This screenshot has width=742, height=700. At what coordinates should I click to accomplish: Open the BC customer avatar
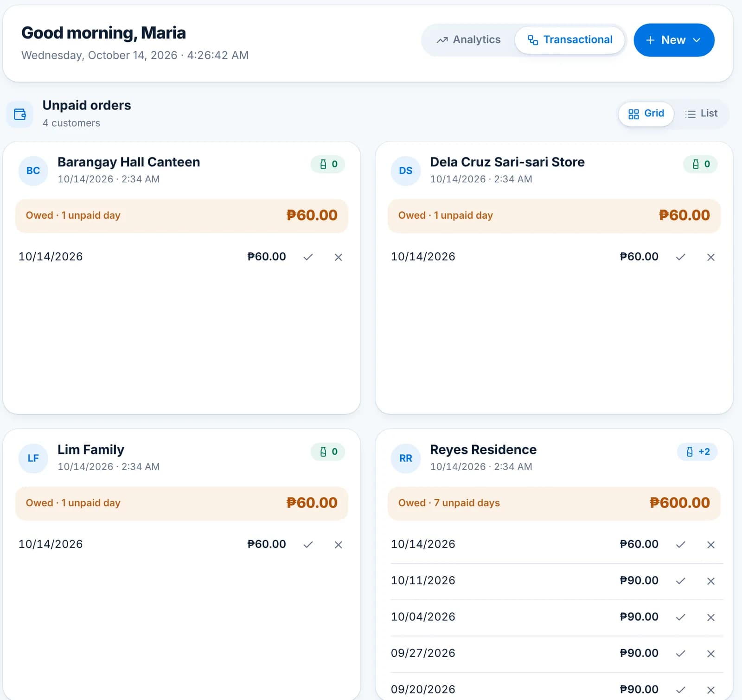[33, 171]
